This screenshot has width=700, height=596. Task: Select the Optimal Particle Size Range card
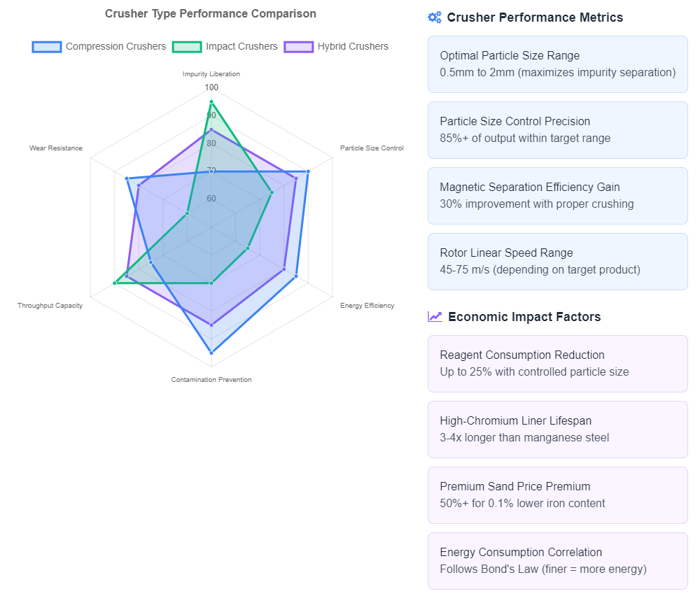[x=558, y=64]
